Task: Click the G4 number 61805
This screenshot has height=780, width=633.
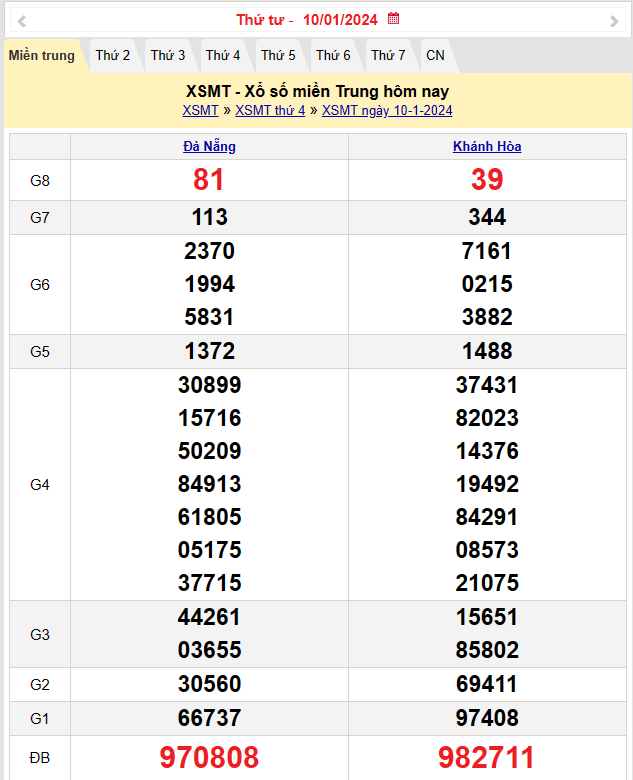Action: tap(210, 517)
